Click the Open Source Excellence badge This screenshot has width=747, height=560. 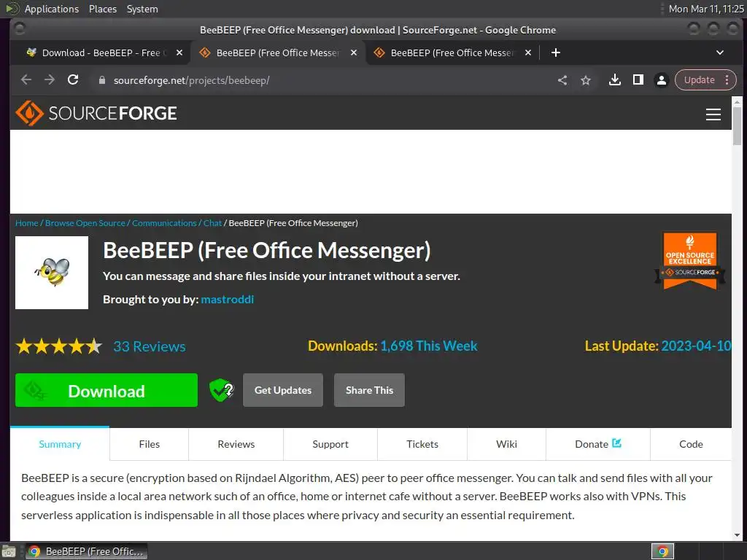click(690, 260)
